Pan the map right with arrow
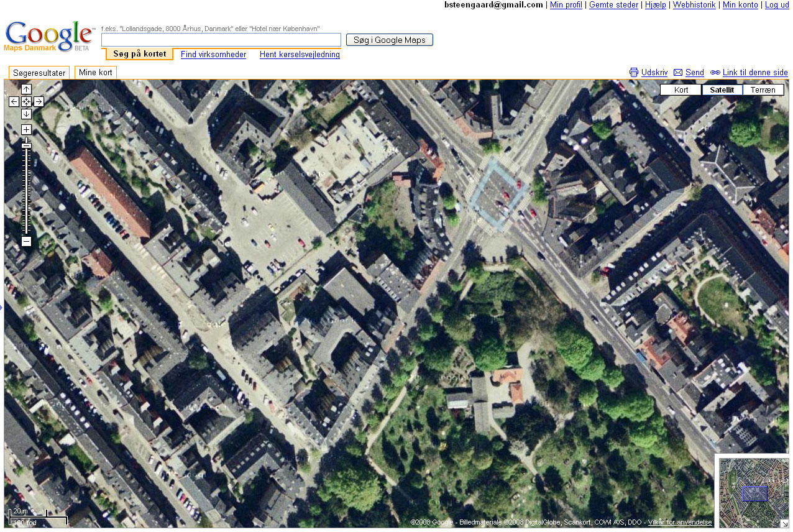This screenshot has width=793, height=532. point(39,101)
